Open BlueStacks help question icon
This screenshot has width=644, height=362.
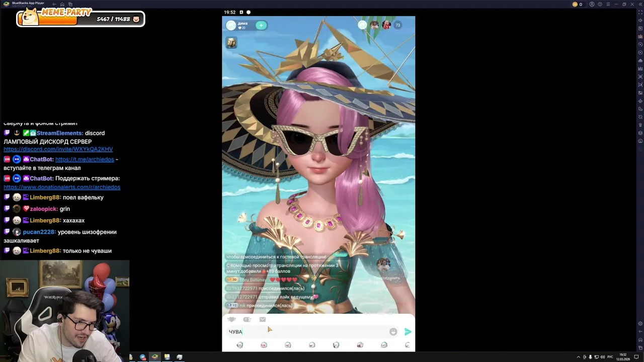tap(600, 5)
